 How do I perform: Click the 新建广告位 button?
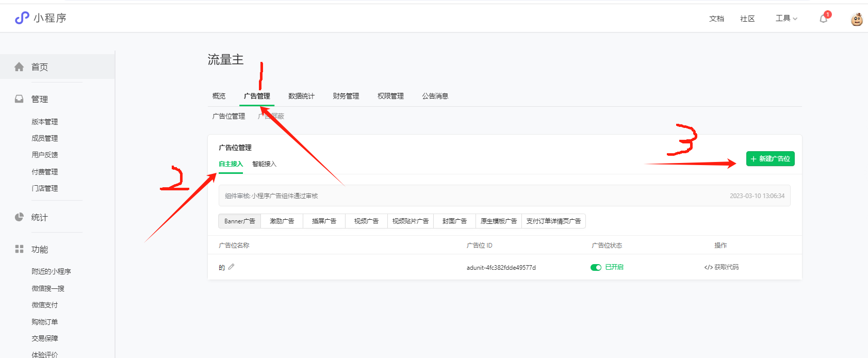tap(770, 159)
